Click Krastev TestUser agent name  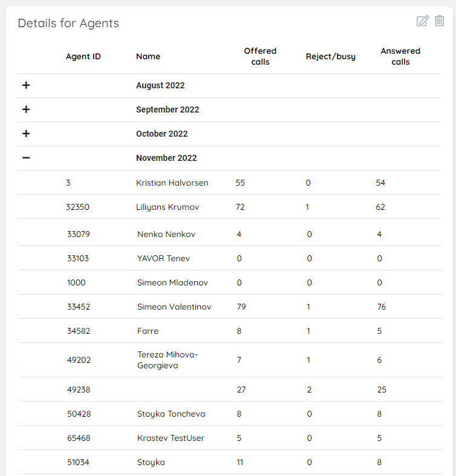click(x=171, y=438)
